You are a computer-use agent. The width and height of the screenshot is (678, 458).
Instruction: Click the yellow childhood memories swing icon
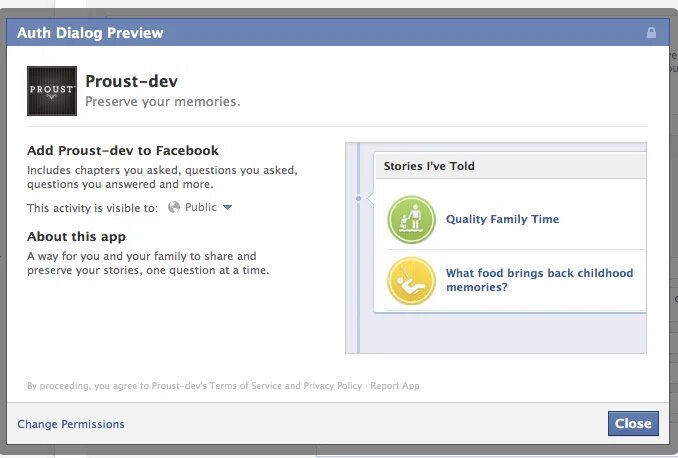pyautogui.click(x=411, y=280)
